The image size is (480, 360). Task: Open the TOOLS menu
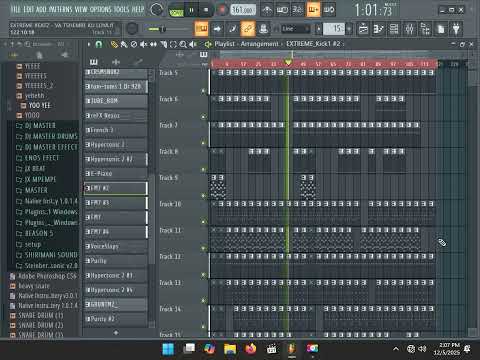(122, 9)
